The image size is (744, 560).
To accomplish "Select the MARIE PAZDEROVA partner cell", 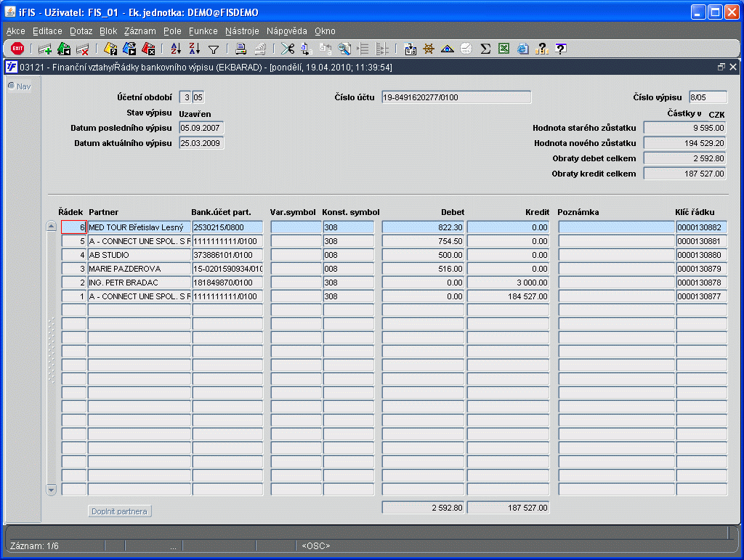I will point(139,269).
